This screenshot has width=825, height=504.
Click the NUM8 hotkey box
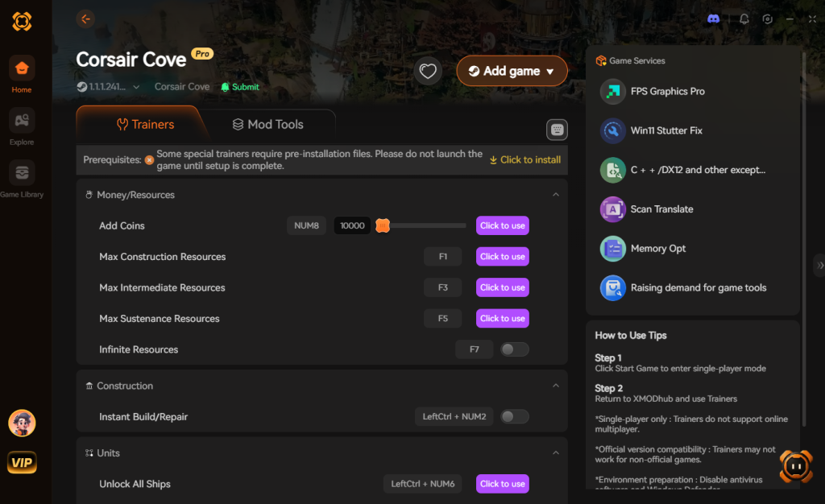[x=306, y=225]
